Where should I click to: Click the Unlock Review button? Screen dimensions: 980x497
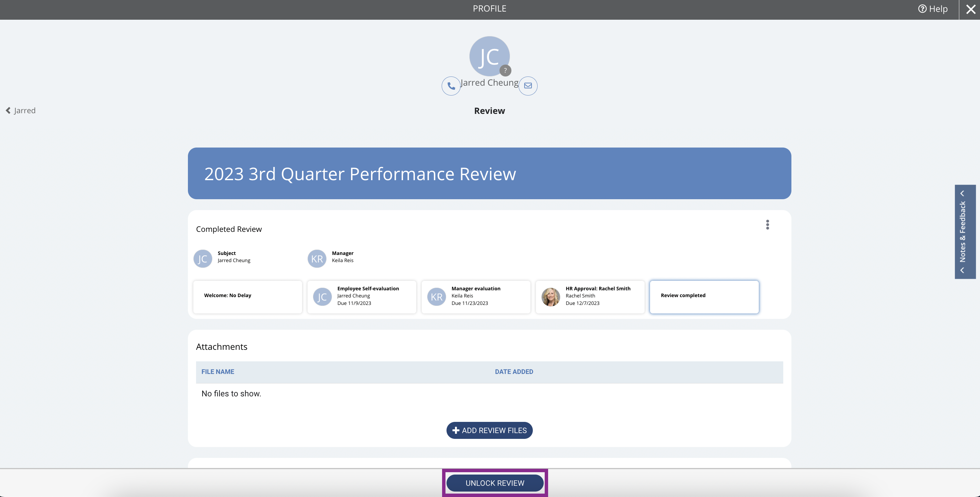(x=494, y=483)
